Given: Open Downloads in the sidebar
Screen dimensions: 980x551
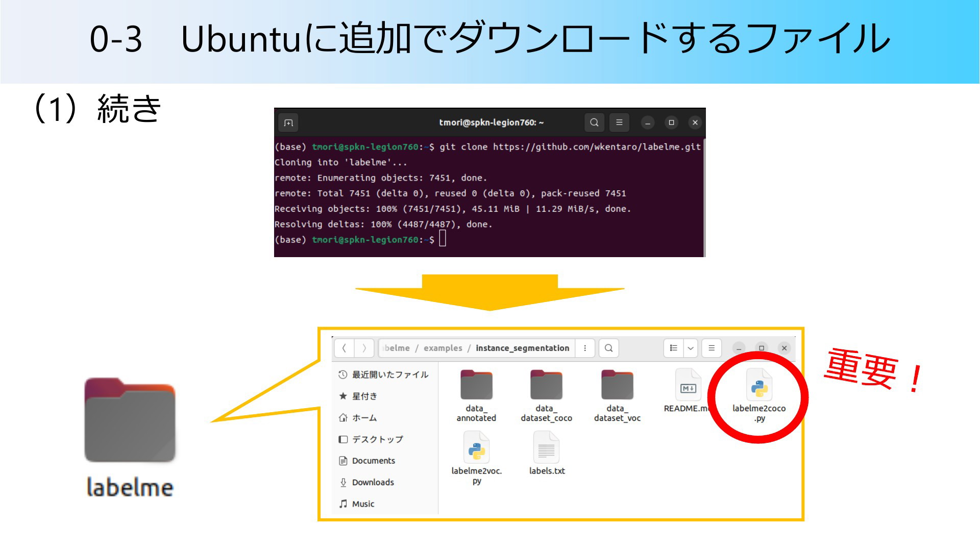Looking at the screenshot, I should pyautogui.click(x=384, y=482).
